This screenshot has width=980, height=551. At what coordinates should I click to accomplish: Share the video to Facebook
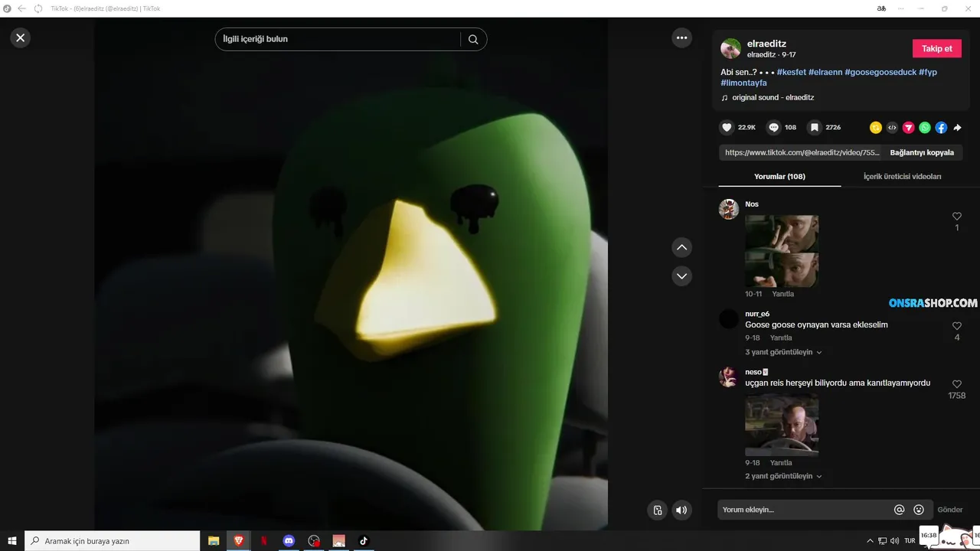click(941, 128)
